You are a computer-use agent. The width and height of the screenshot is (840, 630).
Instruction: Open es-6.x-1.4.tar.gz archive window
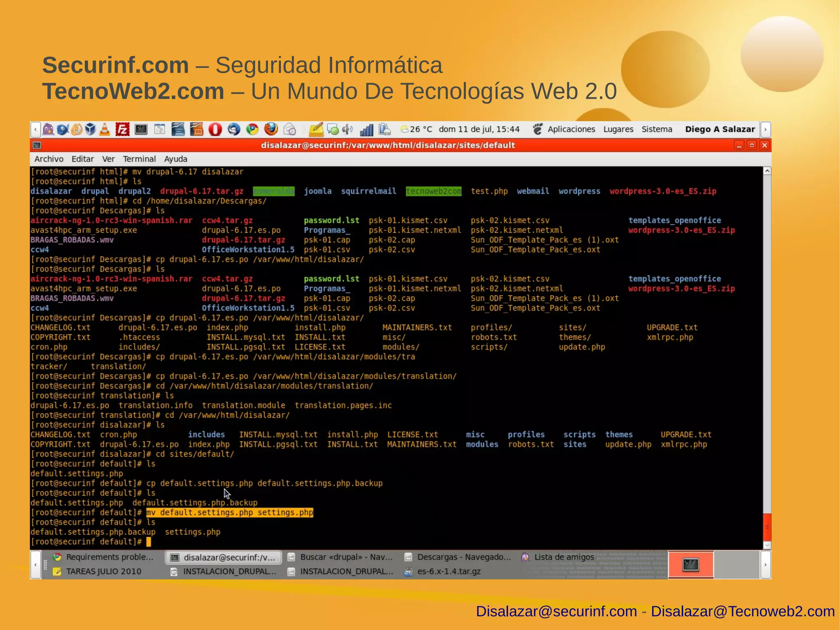pos(442,571)
